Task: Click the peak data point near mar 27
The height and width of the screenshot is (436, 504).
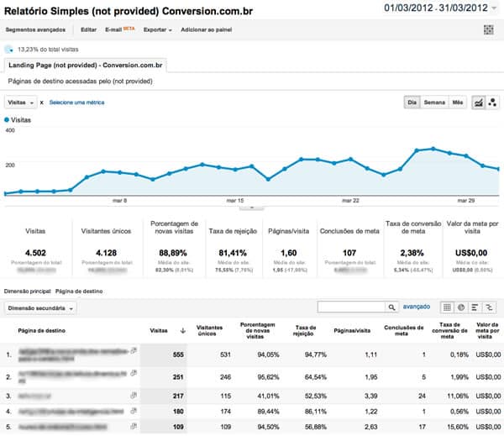Action: [433, 149]
